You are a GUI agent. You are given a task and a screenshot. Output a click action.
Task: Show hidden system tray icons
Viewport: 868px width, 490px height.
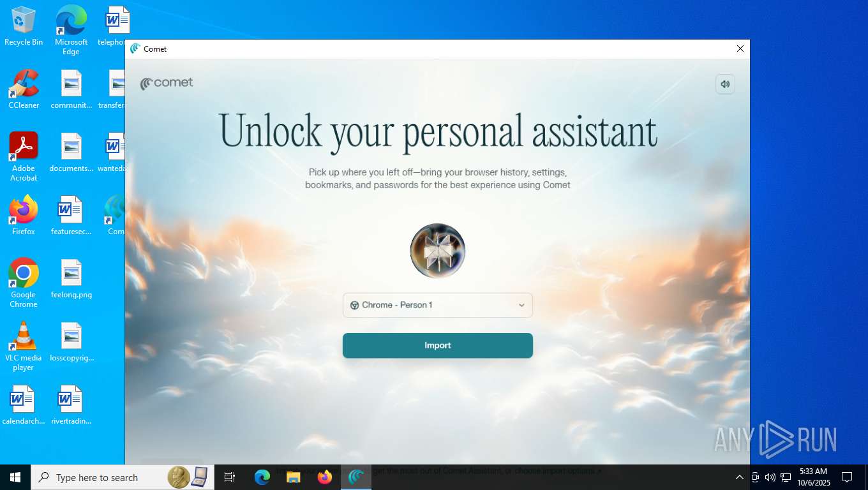[739, 477]
